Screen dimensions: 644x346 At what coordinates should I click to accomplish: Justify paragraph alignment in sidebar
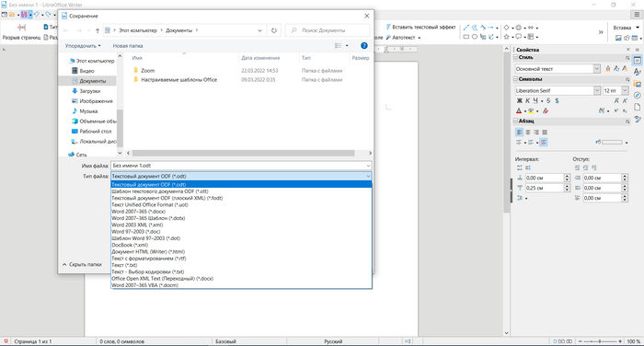(x=545, y=133)
